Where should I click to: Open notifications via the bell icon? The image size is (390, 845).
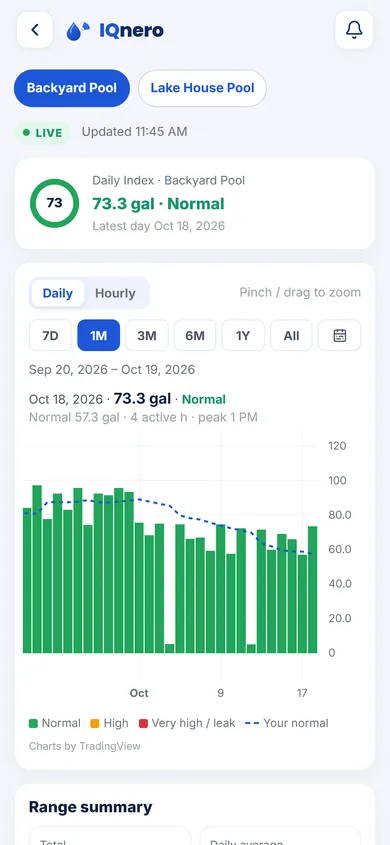click(354, 30)
